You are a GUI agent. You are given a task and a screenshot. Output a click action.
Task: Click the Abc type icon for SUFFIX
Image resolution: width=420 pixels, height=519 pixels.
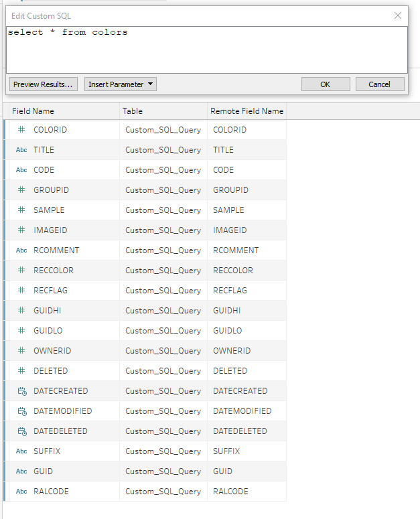[21, 451]
